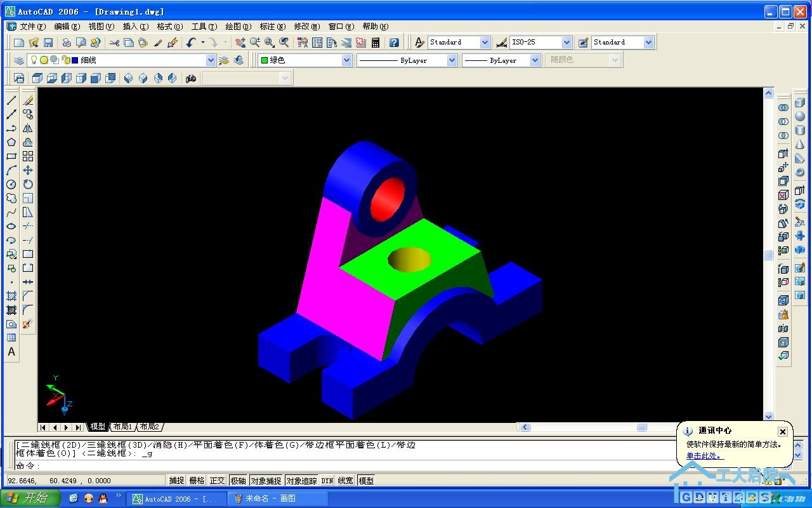The width and height of the screenshot is (812, 508).
Task: Toggle the DYN dynamic input button
Action: click(x=327, y=481)
